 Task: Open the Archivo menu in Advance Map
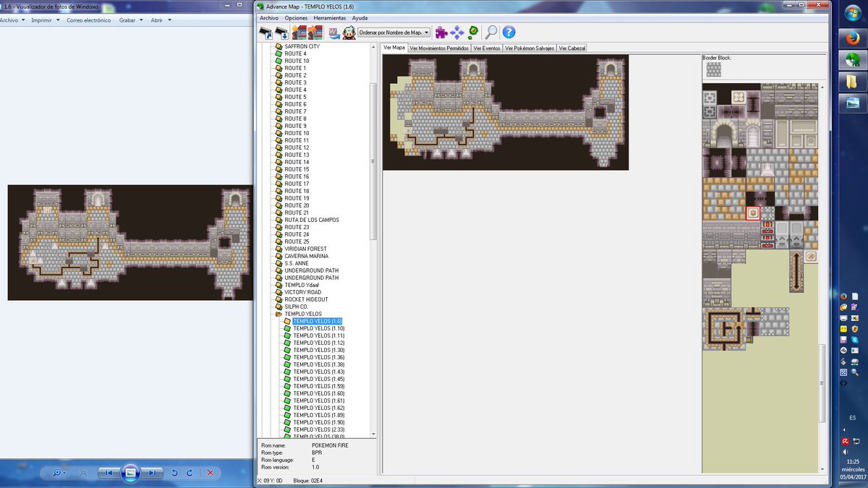tap(268, 17)
